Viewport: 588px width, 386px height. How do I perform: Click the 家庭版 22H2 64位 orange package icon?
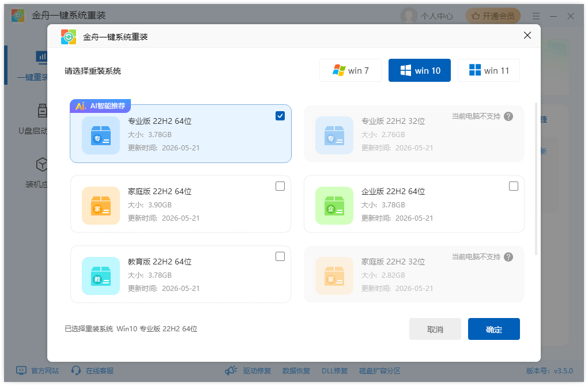(101, 206)
